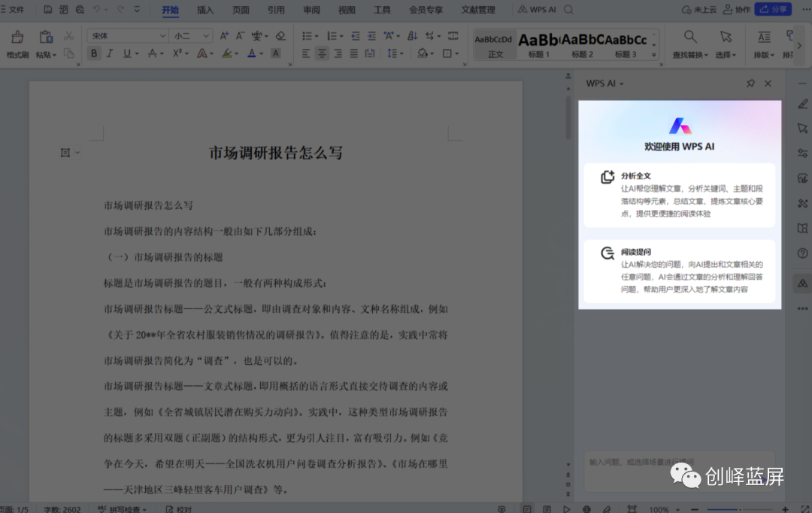The width and height of the screenshot is (812, 513).
Task: Click the zoom in plus icon
Action: click(785, 509)
